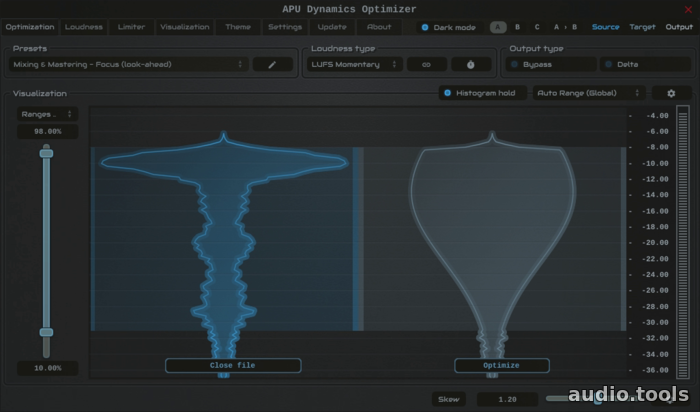Open the Settings tab
The image size is (700, 412).
click(285, 27)
